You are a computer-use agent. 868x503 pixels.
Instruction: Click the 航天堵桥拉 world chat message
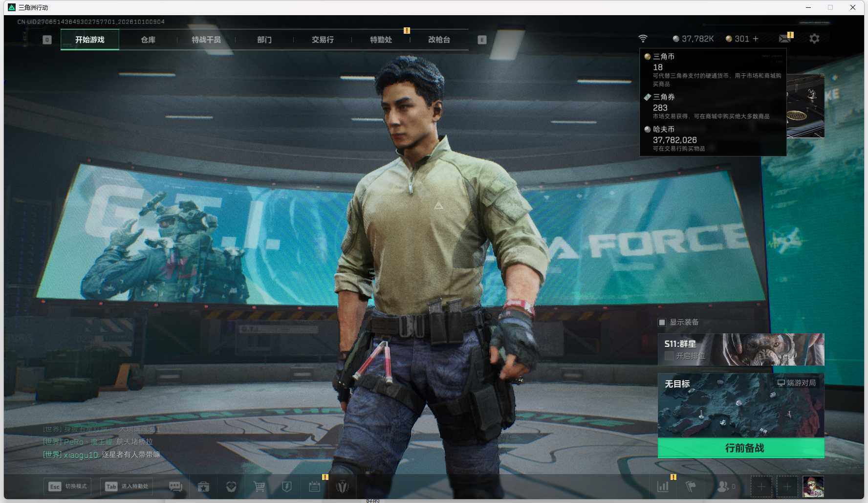point(98,442)
